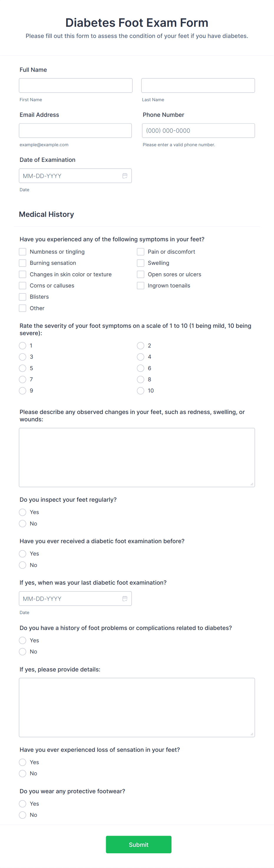
Task: Check the Blisters option
Action: (23, 297)
